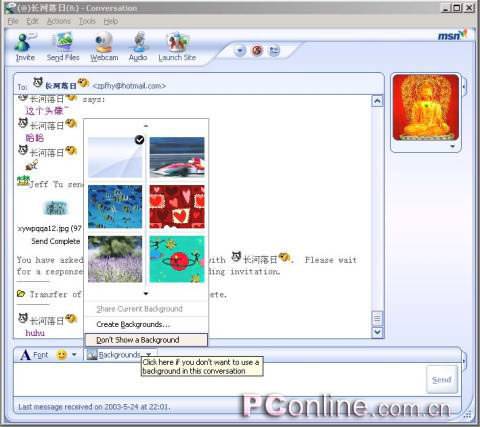This screenshot has width=480, height=427.
Task: Pick the race car background
Action: [x=177, y=157]
